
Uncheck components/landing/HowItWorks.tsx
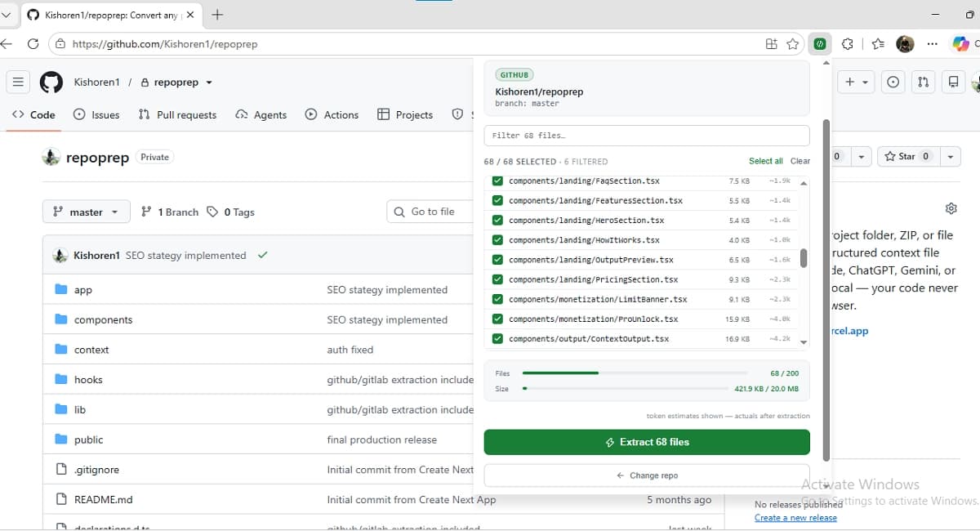click(x=497, y=240)
